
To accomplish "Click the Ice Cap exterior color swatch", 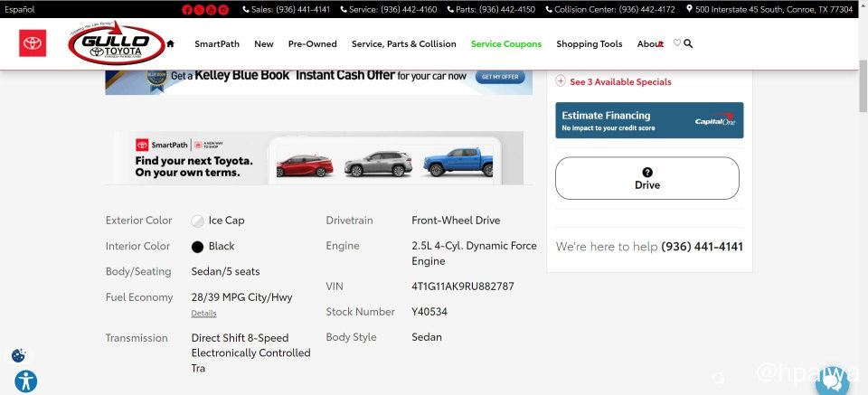I will (x=197, y=221).
